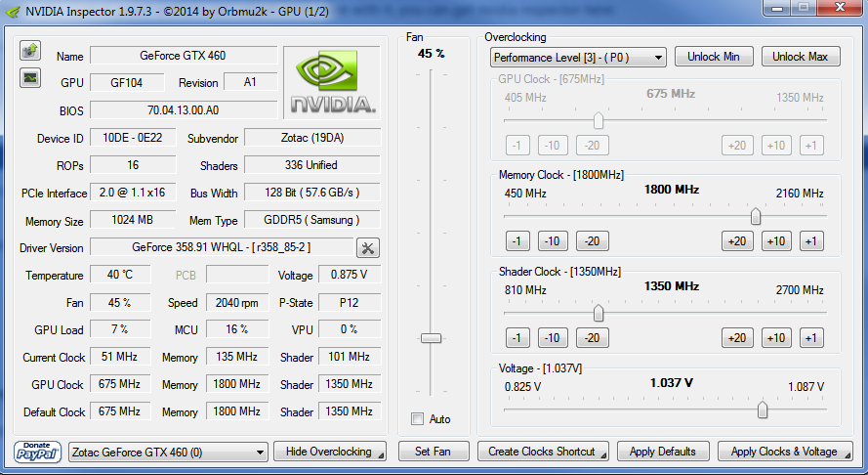The width and height of the screenshot is (868, 475).
Task: Open the Performance Level dropdown
Action: 578,57
